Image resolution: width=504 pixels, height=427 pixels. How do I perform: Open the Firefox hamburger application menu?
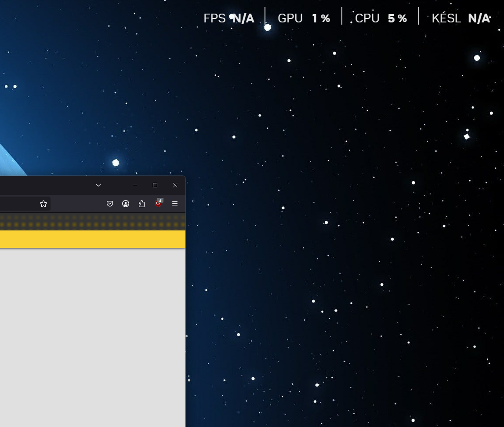pos(175,204)
